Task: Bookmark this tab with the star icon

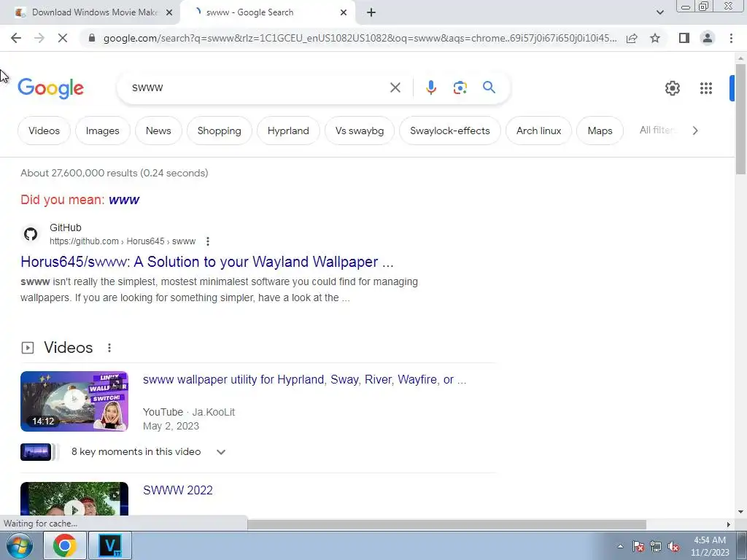Action: coord(655,38)
